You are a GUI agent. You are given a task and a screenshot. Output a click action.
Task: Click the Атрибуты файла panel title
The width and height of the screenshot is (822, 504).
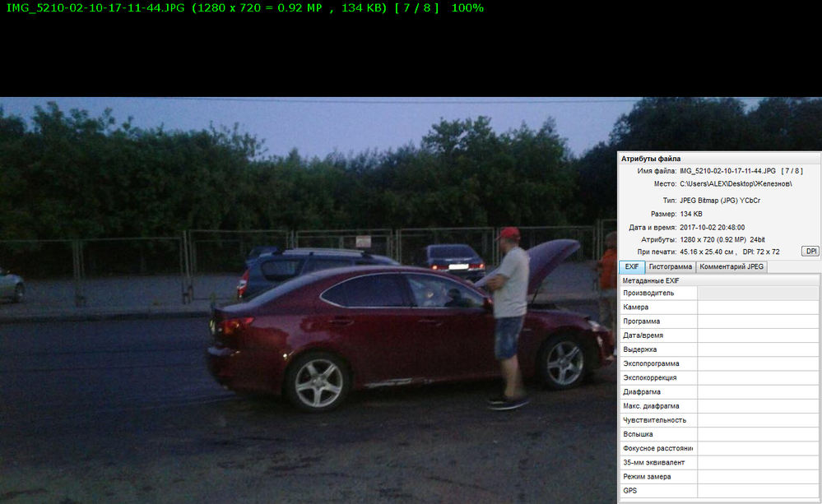coord(650,159)
